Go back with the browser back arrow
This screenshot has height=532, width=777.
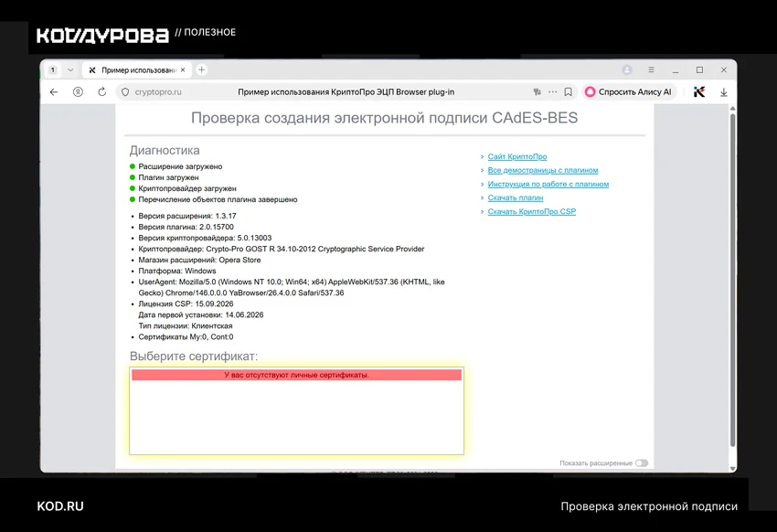tap(54, 92)
